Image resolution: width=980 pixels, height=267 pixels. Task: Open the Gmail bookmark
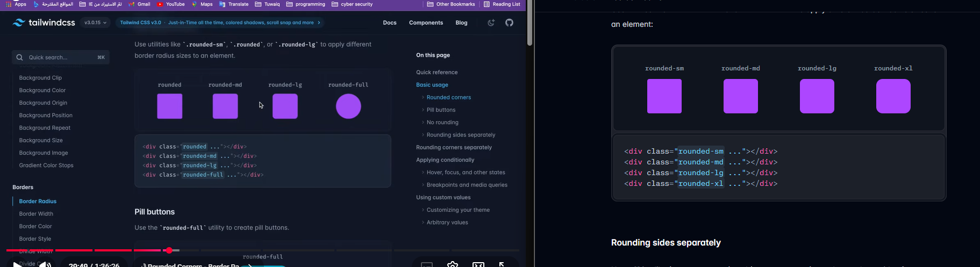coord(139,4)
